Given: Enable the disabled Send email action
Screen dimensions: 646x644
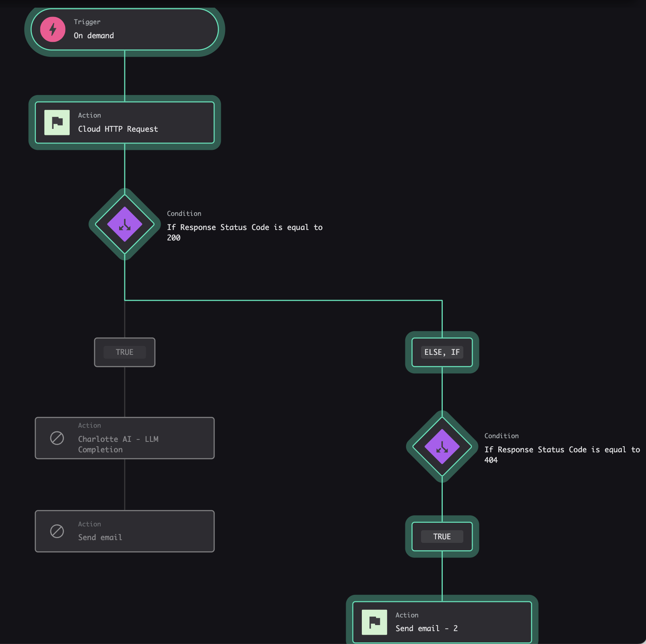Looking at the screenshot, I should click(x=125, y=531).
